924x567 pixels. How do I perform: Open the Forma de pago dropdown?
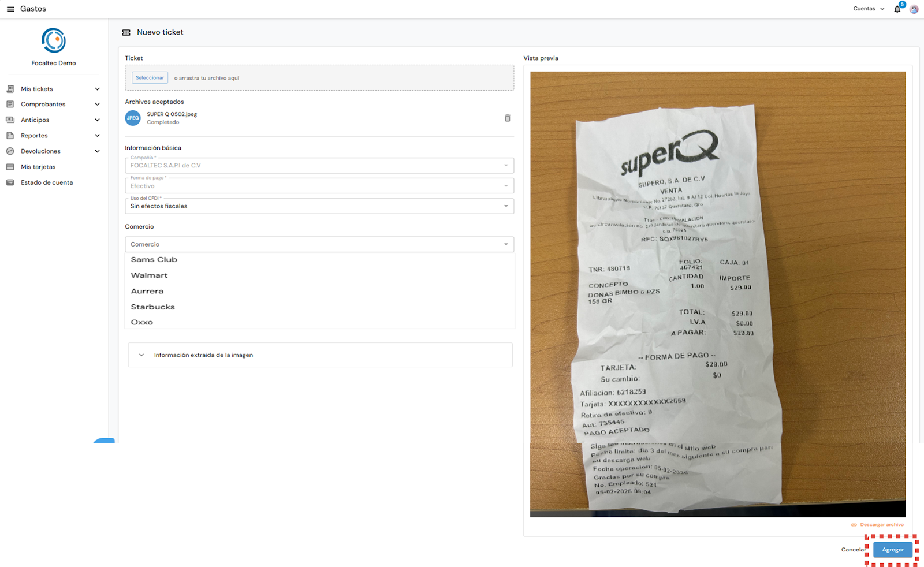pyautogui.click(x=319, y=186)
